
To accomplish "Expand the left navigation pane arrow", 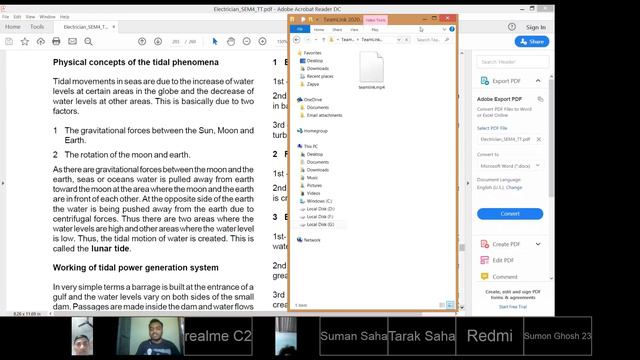I will (3, 183).
